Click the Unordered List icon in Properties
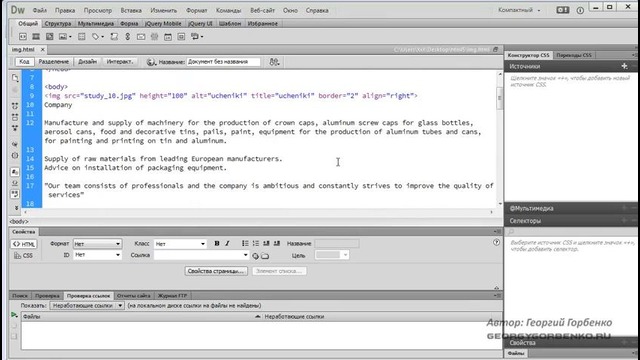This screenshot has width=640, height=360. pyautogui.click(x=245, y=243)
